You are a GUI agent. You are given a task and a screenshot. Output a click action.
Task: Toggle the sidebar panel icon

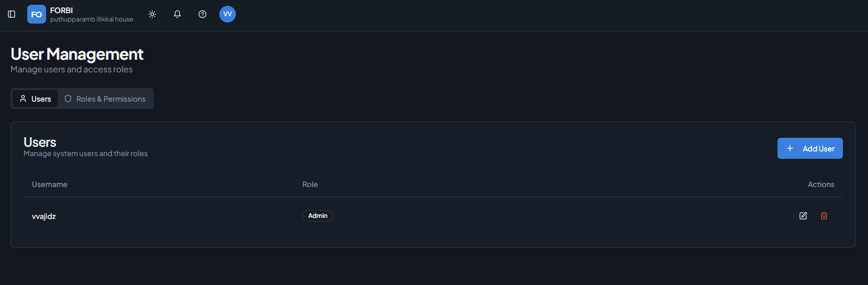pyautogui.click(x=12, y=14)
